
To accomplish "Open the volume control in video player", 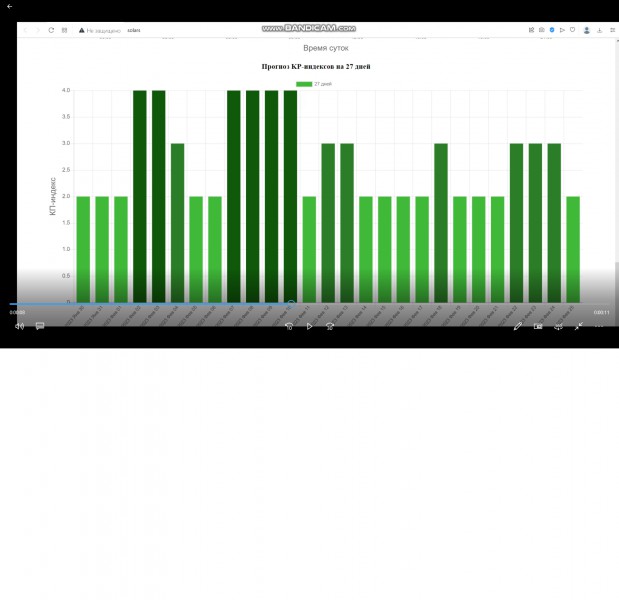I will point(20,326).
